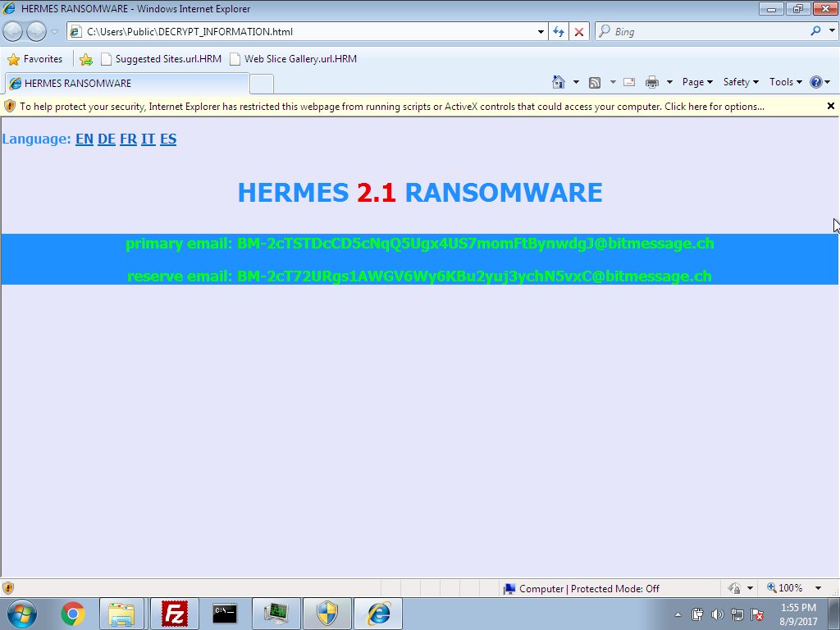
Task: Expand the Print options dropdown arrow
Action: tap(669, 82)
